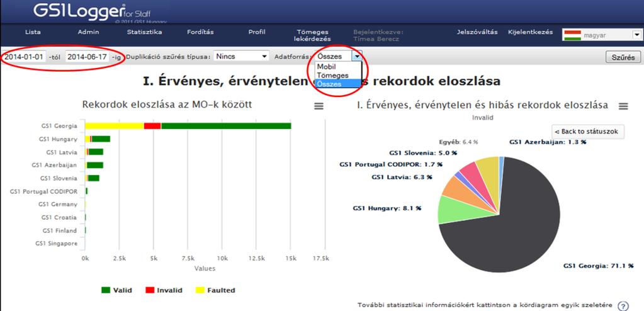Click the GS1 Portugal CODIPOR: 1.7 % label
Screen dimensions: 644x311
tap(391, 164)
